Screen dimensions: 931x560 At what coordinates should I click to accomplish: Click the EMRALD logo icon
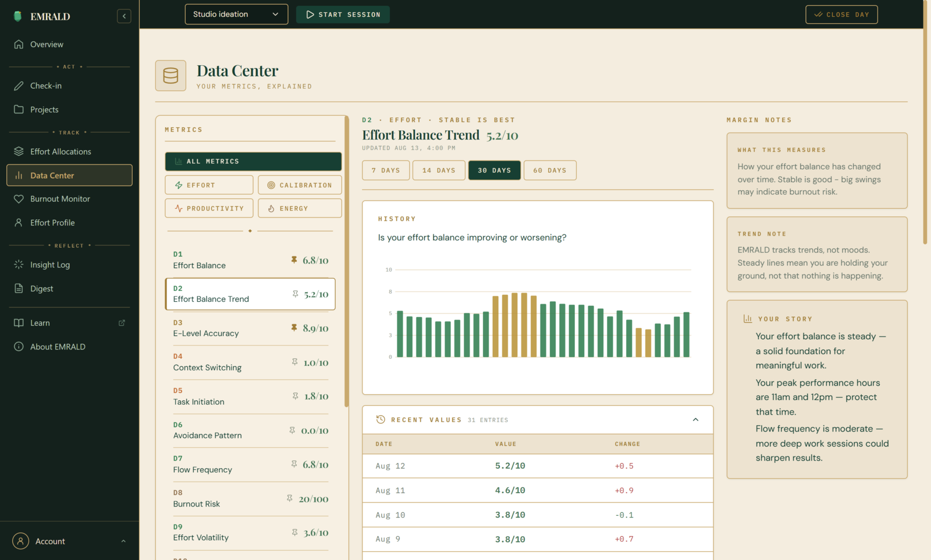pyautogui.click(x=17, y=16)
